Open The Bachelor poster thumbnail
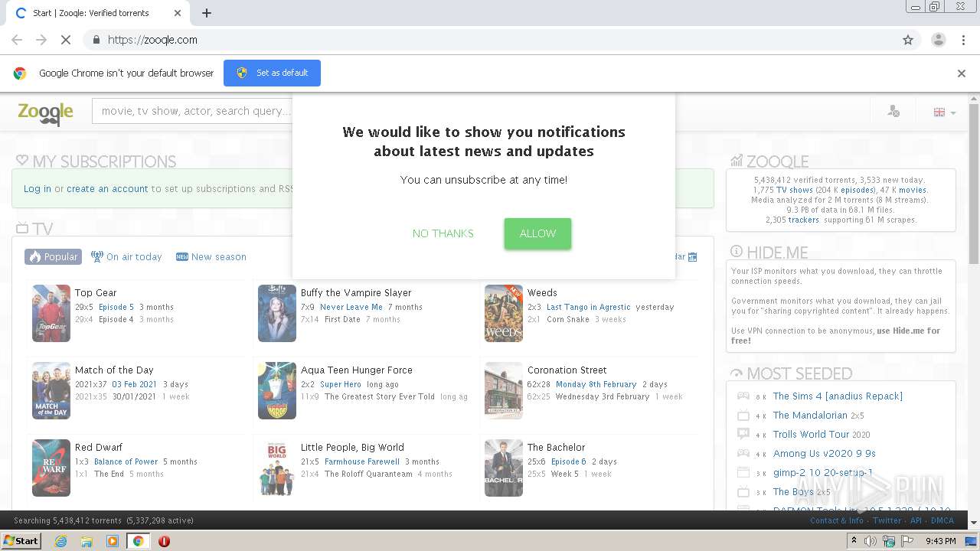 click(x=504, y=468)
